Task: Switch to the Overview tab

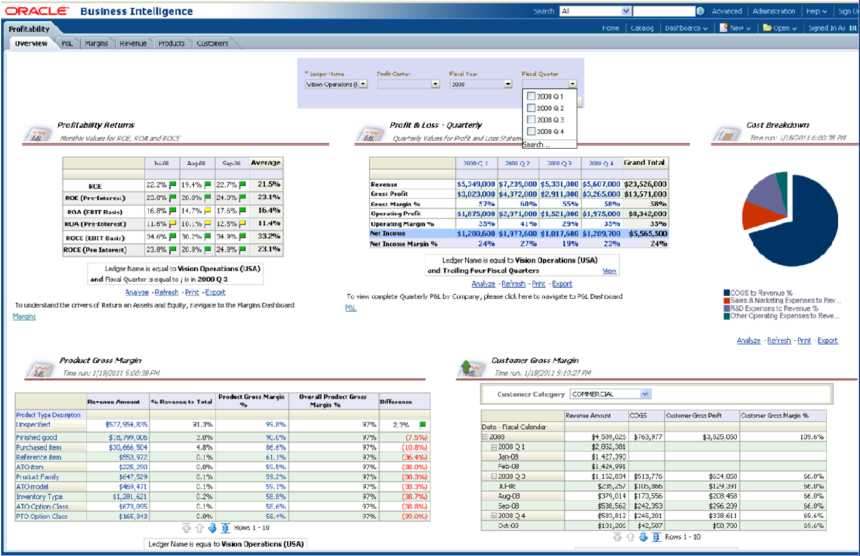Action: coord(31,43)
